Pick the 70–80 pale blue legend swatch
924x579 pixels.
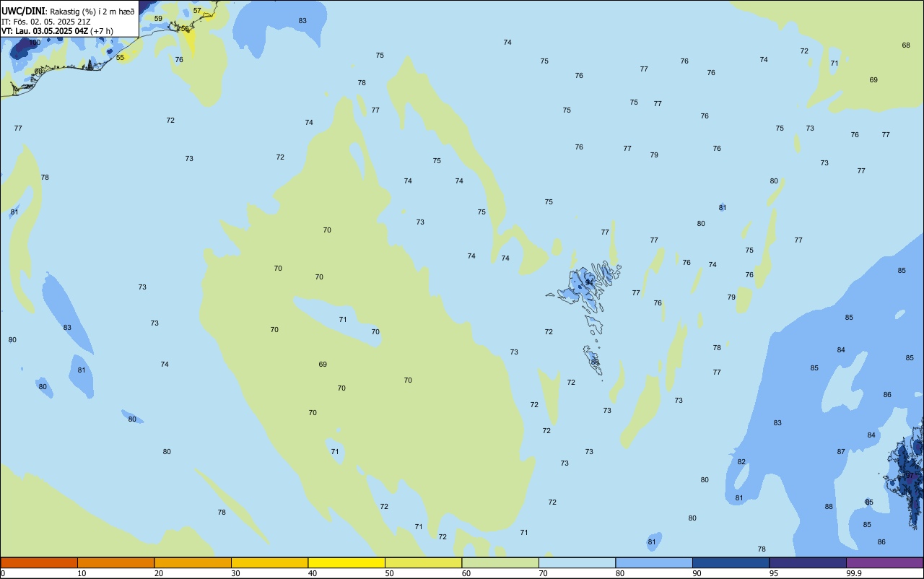pyautogui.click(x=577, y=562)
